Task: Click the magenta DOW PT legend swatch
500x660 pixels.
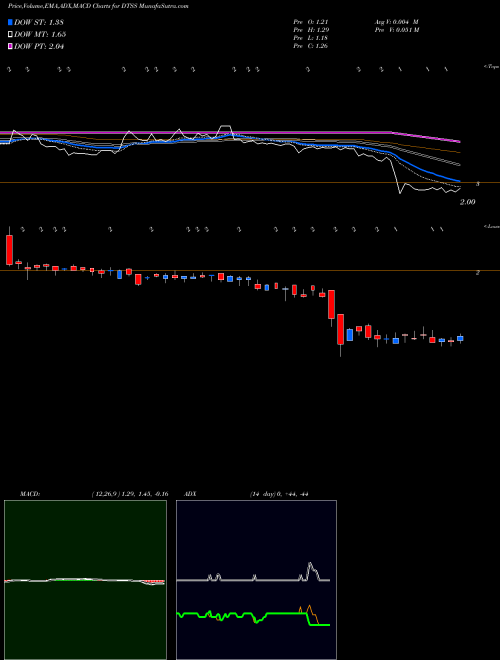Action: [10, 46]
